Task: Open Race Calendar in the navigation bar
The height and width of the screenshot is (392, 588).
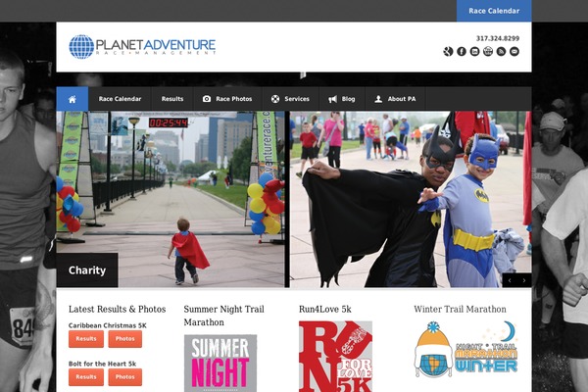Action: point(120,99)
